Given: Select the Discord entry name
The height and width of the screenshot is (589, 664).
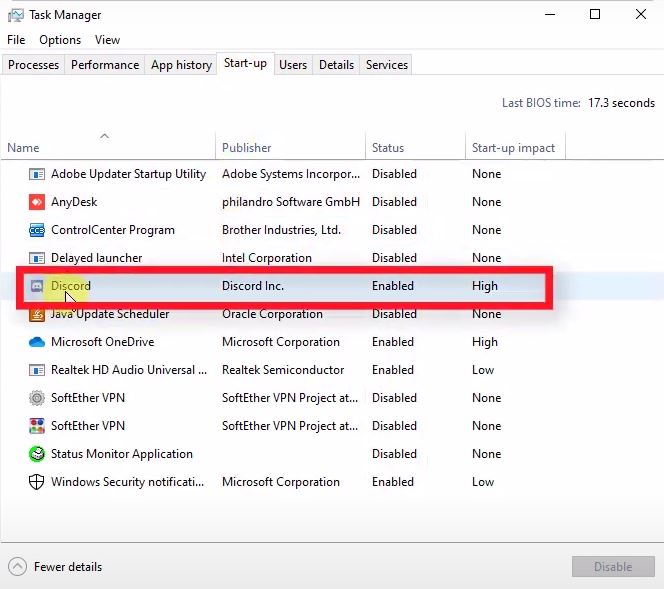Looking at the screenshot, I should point(71,286).
